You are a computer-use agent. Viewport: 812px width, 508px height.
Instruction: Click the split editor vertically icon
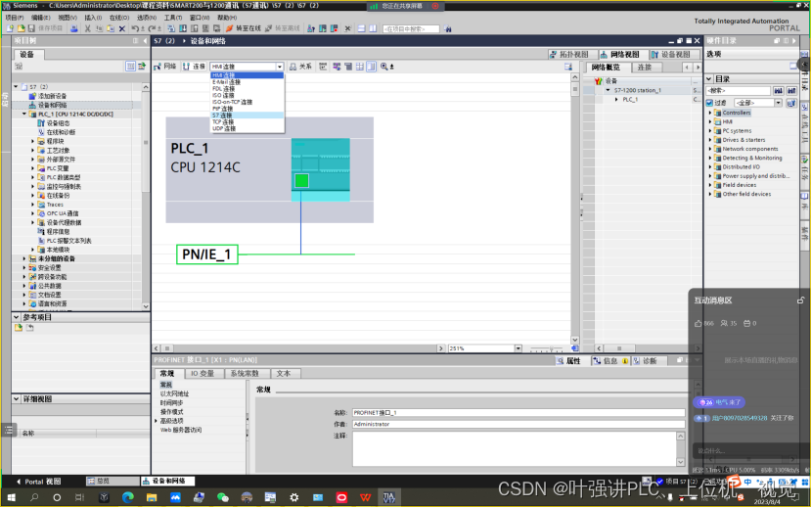coord(373,28)
